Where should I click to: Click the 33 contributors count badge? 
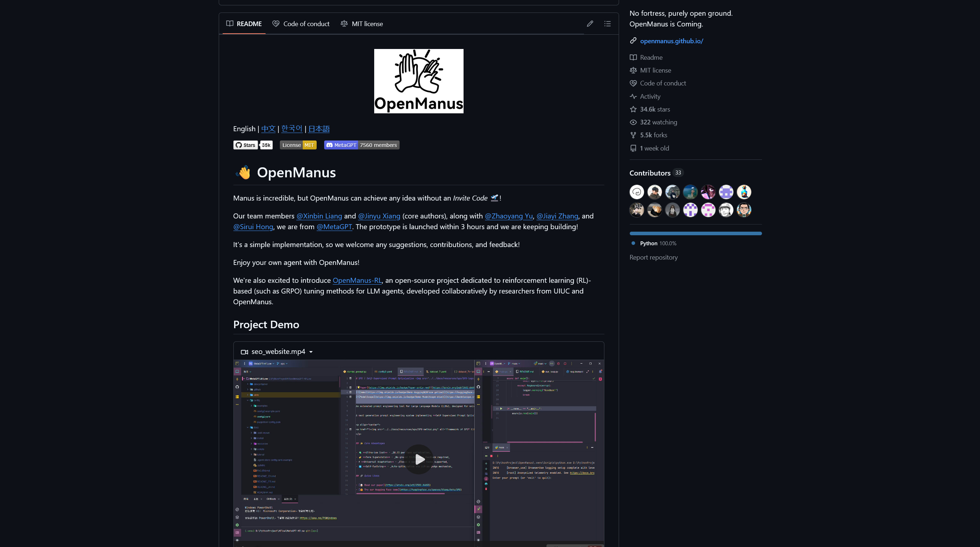(678, 172)
